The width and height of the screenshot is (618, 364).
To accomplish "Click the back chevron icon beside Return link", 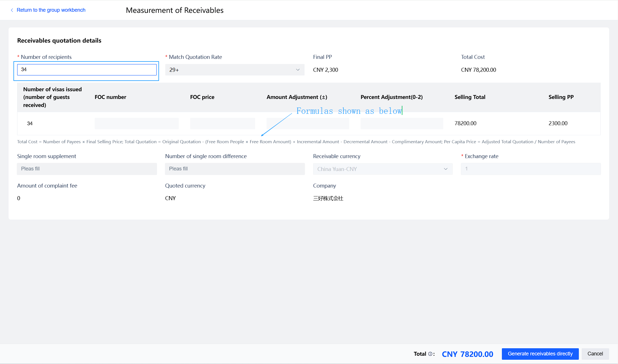I will 12,10.
